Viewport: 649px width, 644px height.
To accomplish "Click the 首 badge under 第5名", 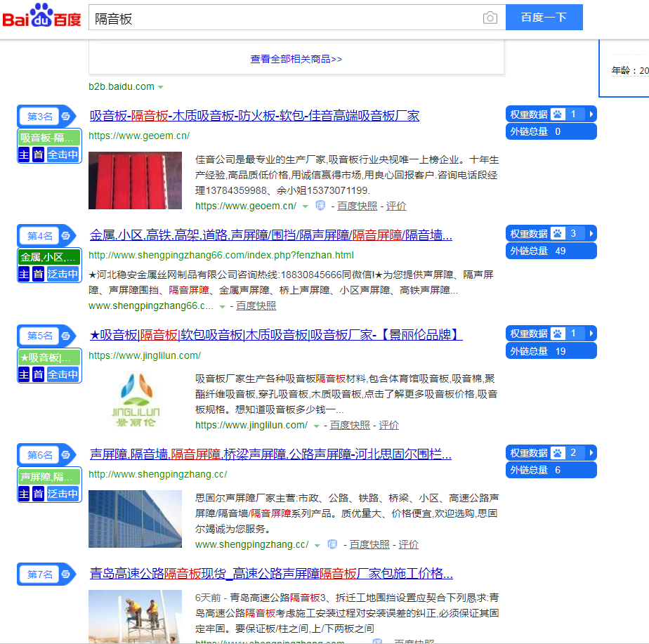I will coord(38,374).
